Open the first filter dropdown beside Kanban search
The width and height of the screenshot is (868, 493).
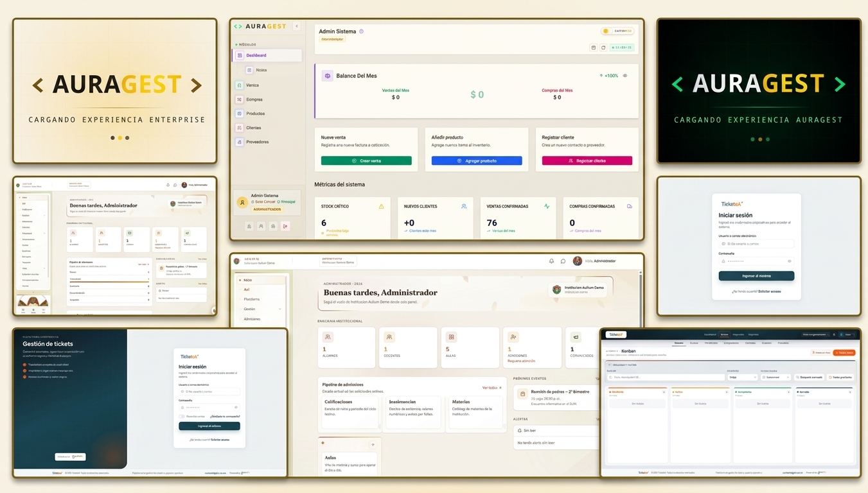pos(742,377)
